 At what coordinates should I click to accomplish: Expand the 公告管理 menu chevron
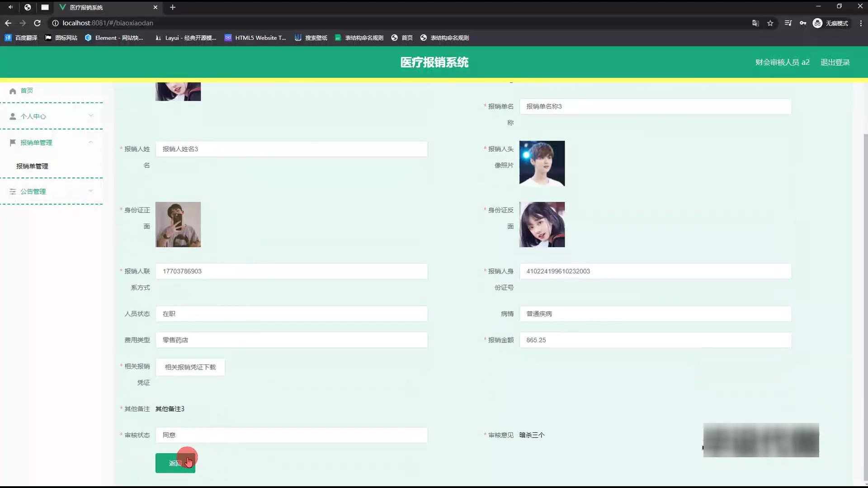click(x=91, y=191)
